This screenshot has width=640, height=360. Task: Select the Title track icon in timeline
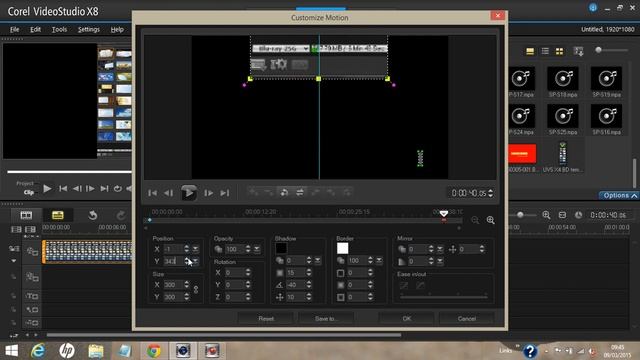tap(32, 296)
